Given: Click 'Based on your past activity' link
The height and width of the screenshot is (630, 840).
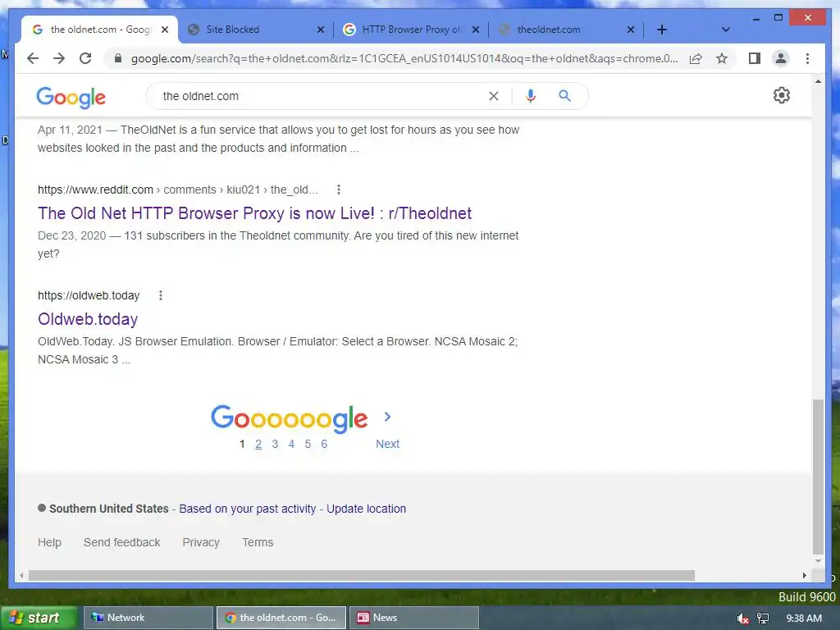Looking at the screenshot, I should click(248, 509).
